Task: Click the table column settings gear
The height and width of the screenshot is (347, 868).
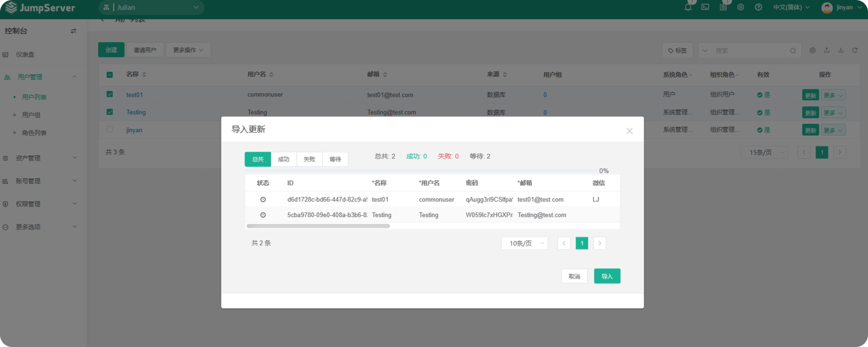Action: [812, 50]
